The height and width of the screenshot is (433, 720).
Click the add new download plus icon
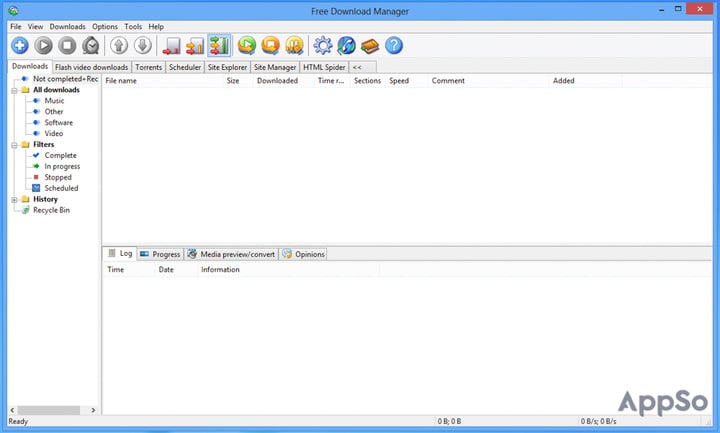pyautogui.click(x=20, y=45)
